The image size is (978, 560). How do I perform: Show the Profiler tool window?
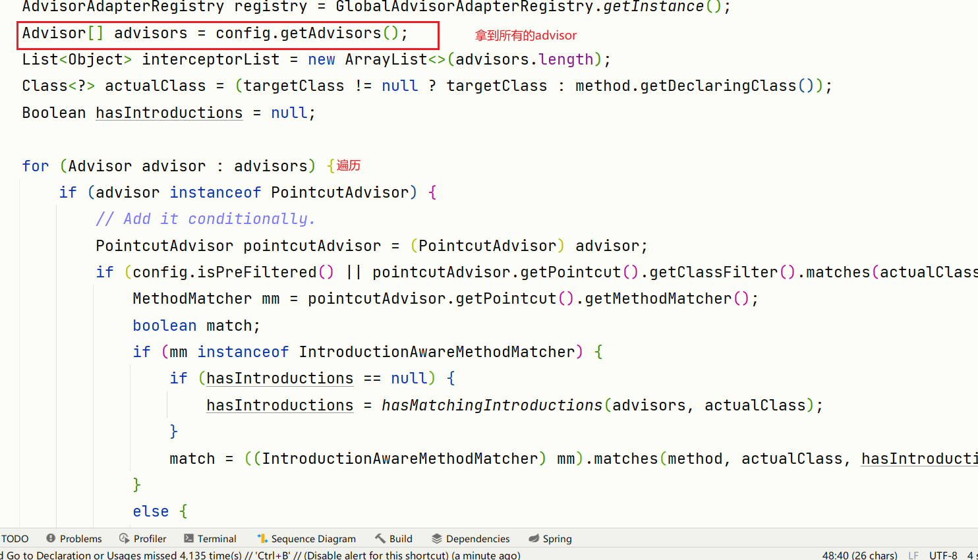point(143,538)
